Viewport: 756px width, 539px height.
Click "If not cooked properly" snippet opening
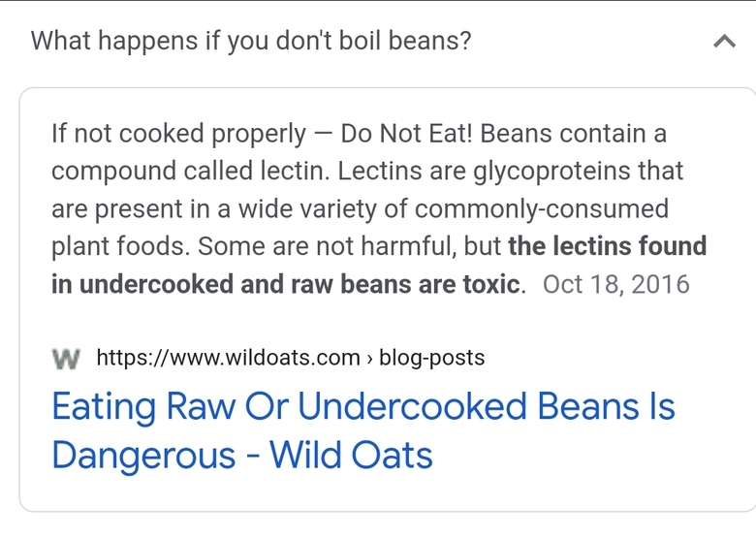click(179, 134)
